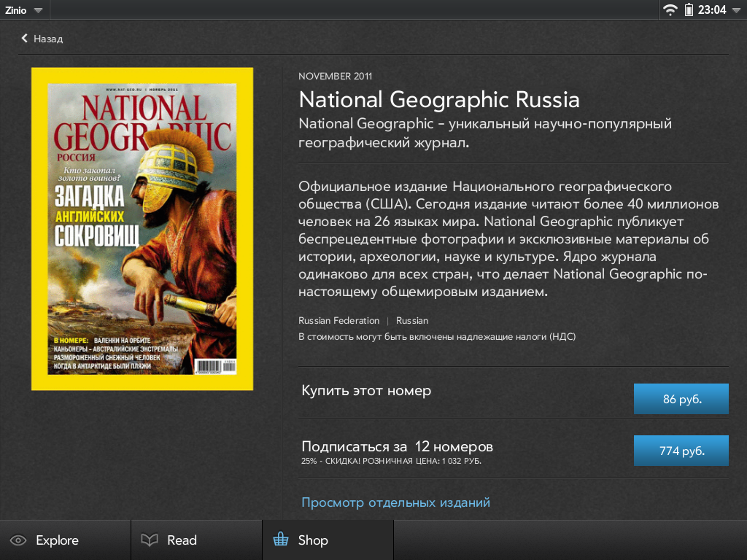Go back using the Назад text
747x560 pixels.
point(48,39)
